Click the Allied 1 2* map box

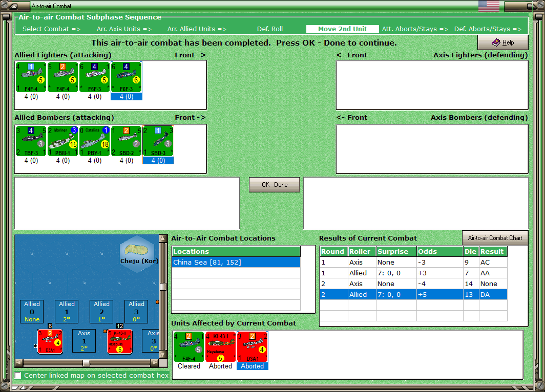point(67,312)
